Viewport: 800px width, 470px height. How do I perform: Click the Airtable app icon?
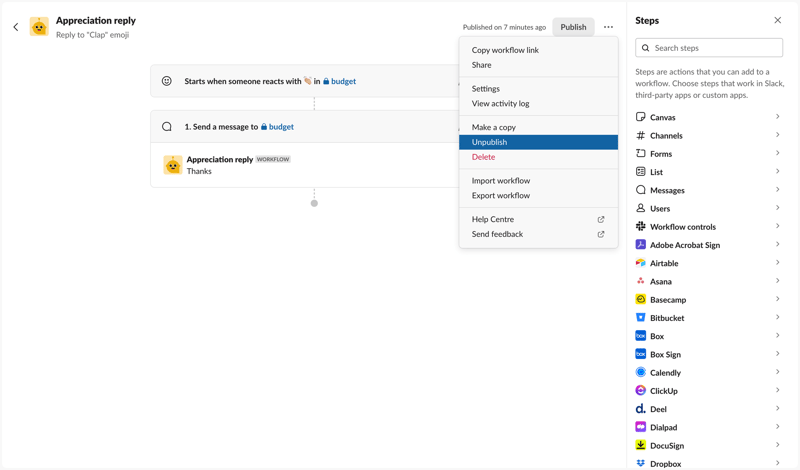coord(640,263)
